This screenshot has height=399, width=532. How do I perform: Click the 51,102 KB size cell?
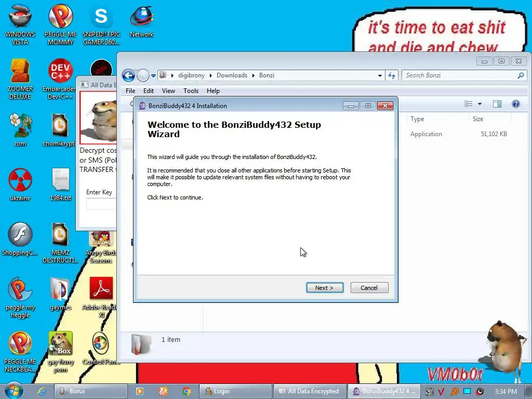pyautogui.click(x=494, y=134)
